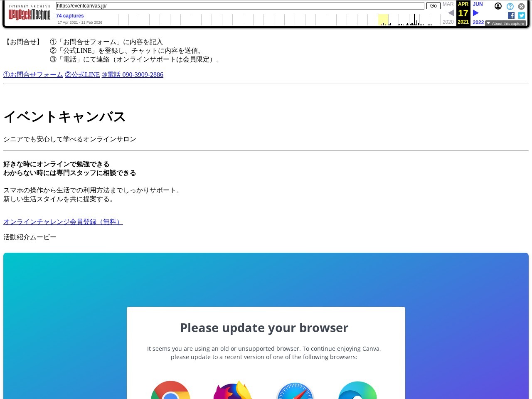This screenshot has width=532, height=399.
Task: Click the Go button
Action: click(433, 6)
